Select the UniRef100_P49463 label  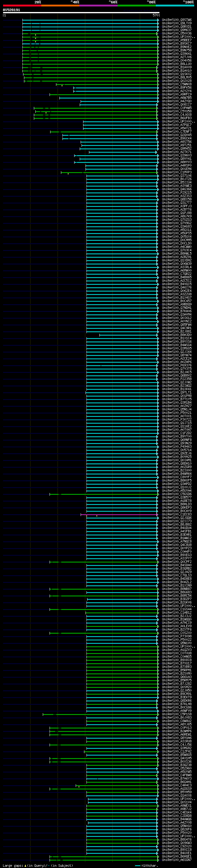177,446
